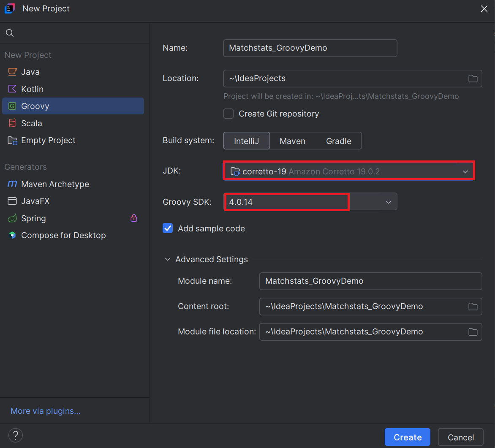Choose Java project type

click(x=73, y=72)
